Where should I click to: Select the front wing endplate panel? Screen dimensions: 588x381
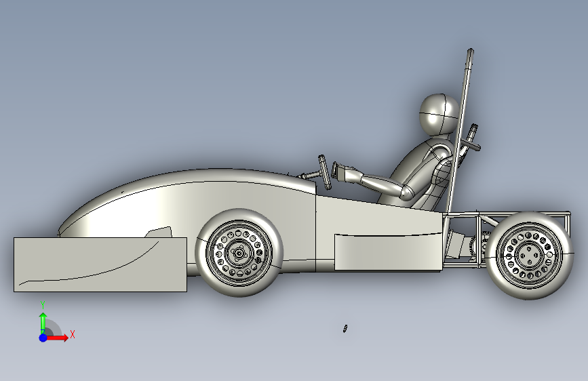(x=100, y=264)
